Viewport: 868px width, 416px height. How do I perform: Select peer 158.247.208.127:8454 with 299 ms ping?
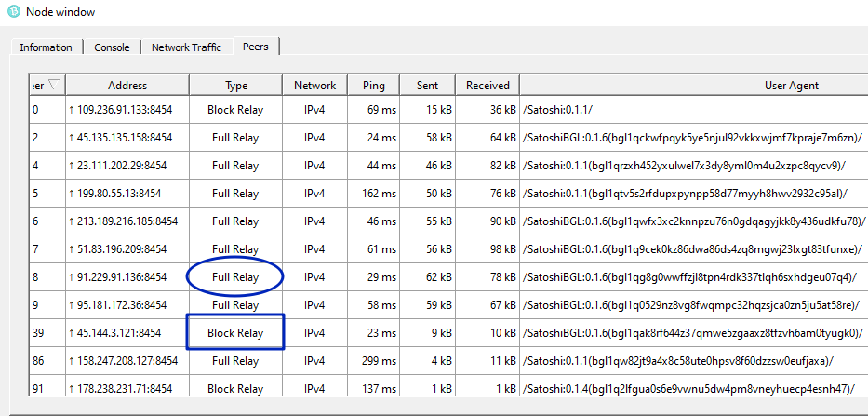[448, 360]
